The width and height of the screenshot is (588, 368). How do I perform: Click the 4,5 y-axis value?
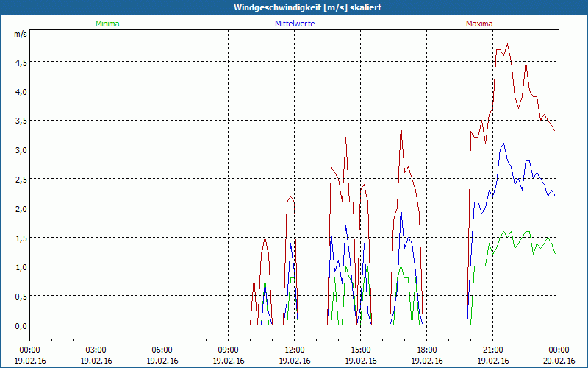tap(21, 63)
